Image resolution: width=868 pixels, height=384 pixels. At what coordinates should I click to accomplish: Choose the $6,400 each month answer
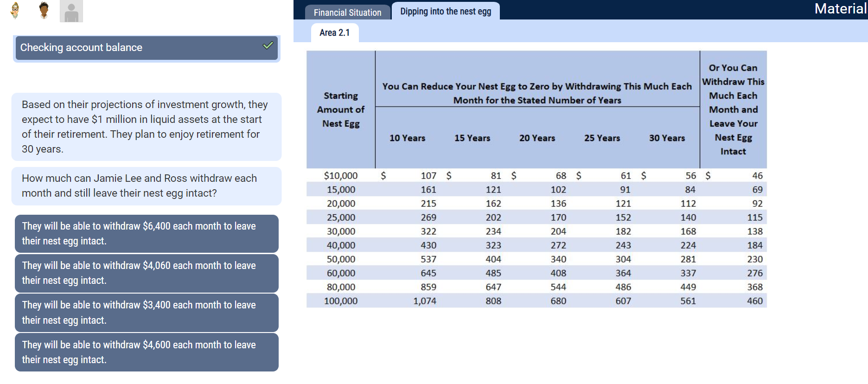147,234
